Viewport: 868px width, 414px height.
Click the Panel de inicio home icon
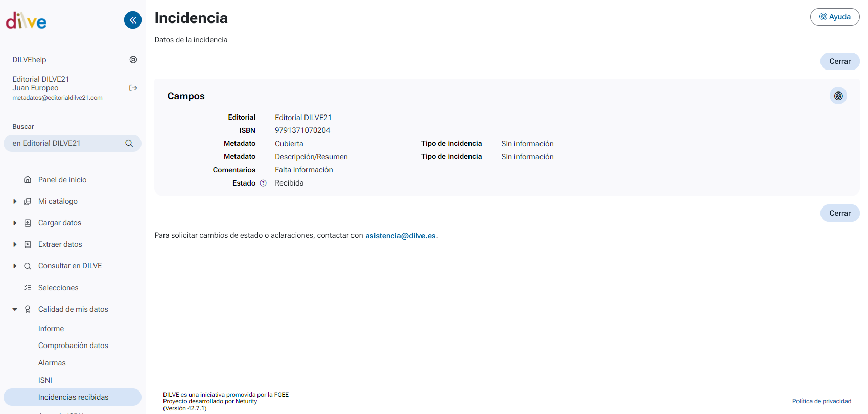[28, 180]
